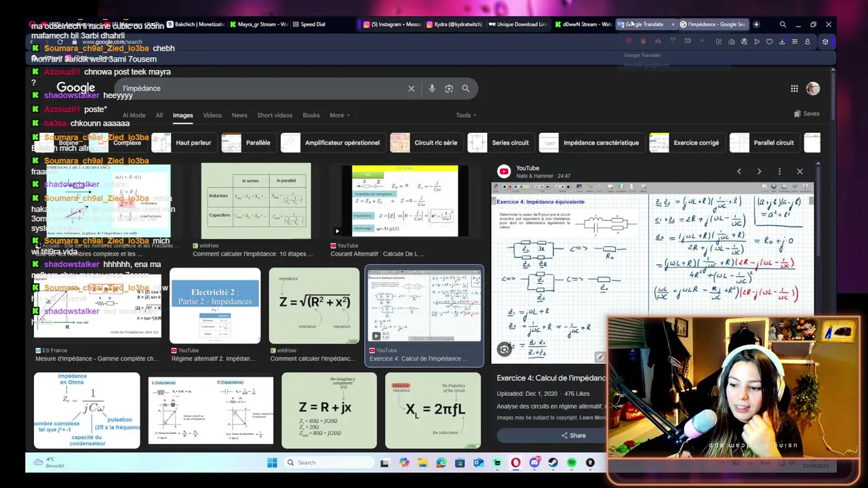Viewport: 868px width, 488px height.
Task: Switch to Books results tab
Action: tap(311, 115)
